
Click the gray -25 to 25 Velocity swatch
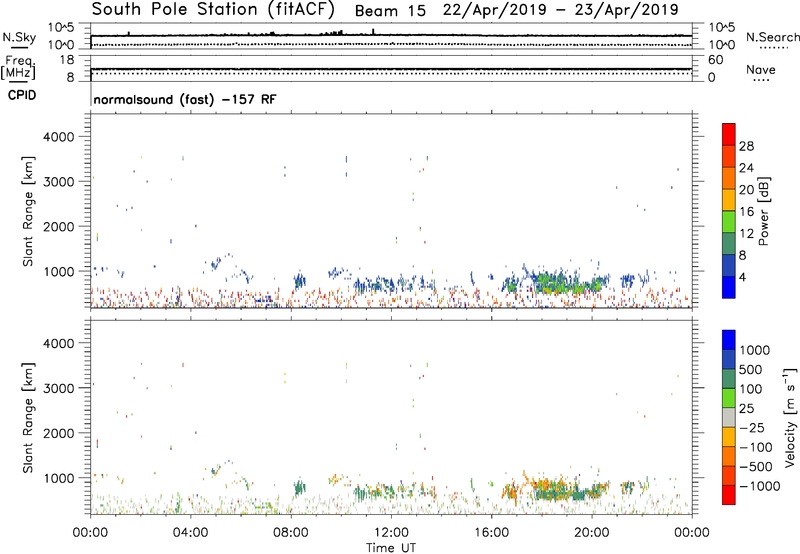coord(729,418)
